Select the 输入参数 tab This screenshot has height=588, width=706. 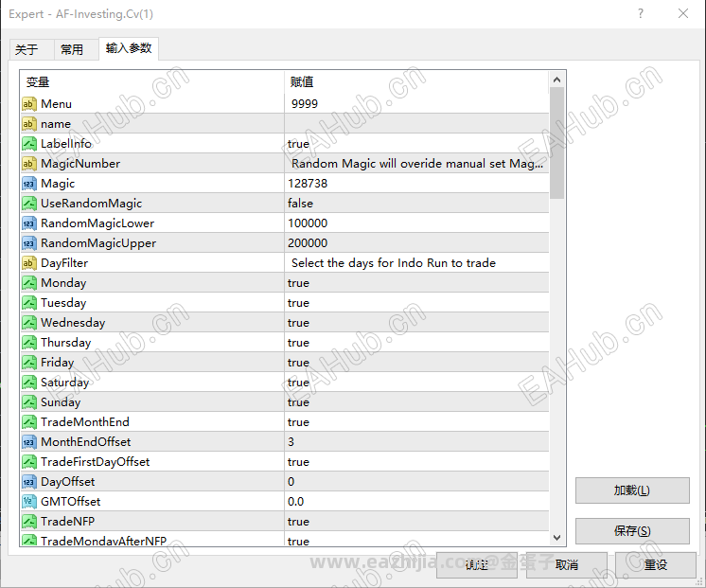(x=129, y=48)
